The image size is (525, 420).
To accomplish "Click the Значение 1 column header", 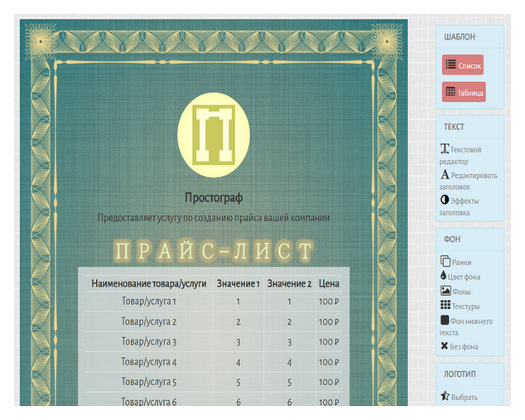I will pyautogui.click(x=238, y=283).
